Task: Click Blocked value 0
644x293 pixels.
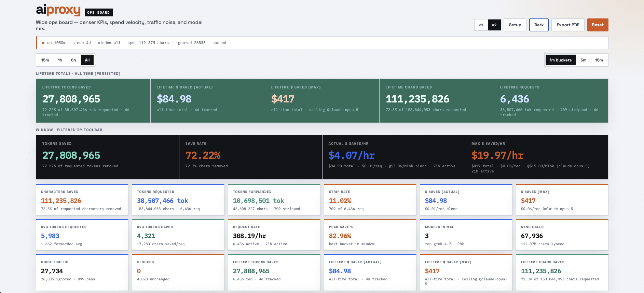Action: point(139,271)
